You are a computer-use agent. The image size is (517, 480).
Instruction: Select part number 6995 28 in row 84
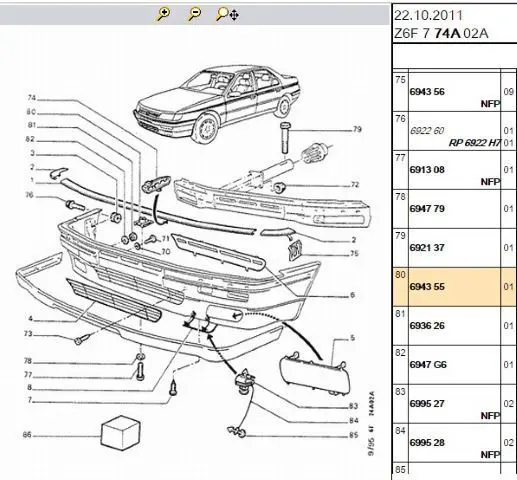click(x=427, y=443)
